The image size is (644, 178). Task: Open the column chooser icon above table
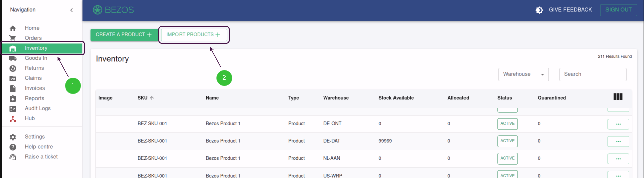(x=618, y=97)
